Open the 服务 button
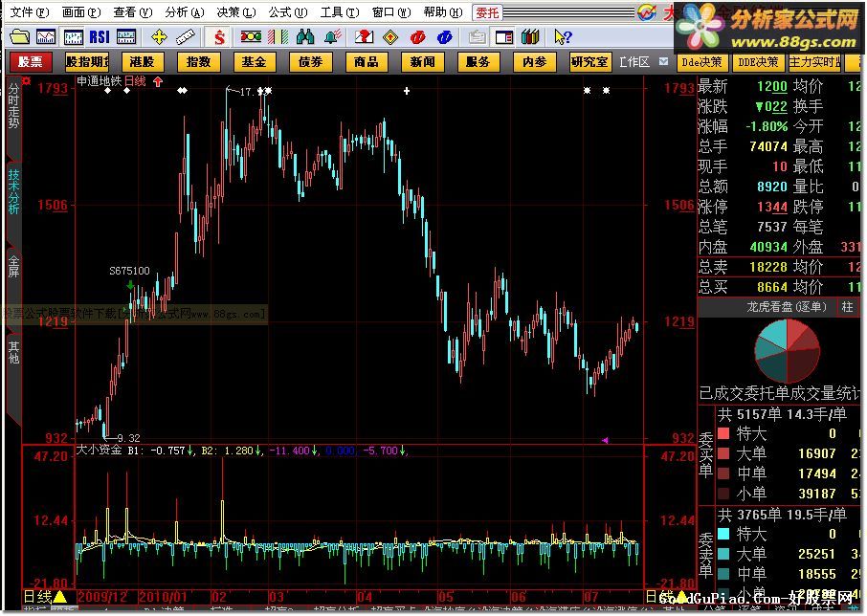 pyautogui.click(x=478, y=62)
